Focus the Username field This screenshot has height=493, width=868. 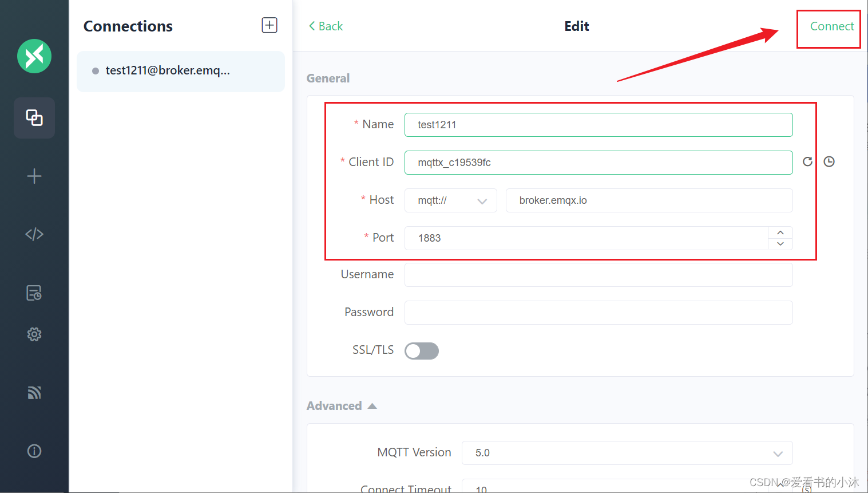tap(599, 275)
